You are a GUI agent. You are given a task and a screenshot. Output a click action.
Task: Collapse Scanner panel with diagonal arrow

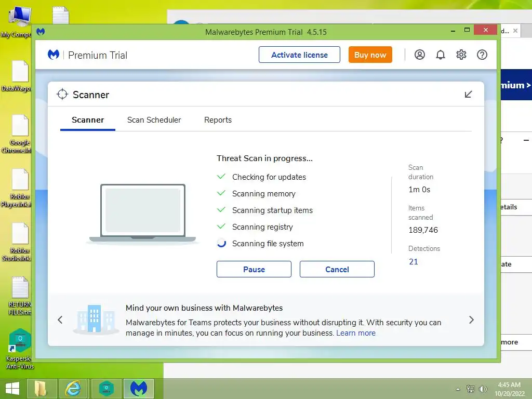click(468, 95)
